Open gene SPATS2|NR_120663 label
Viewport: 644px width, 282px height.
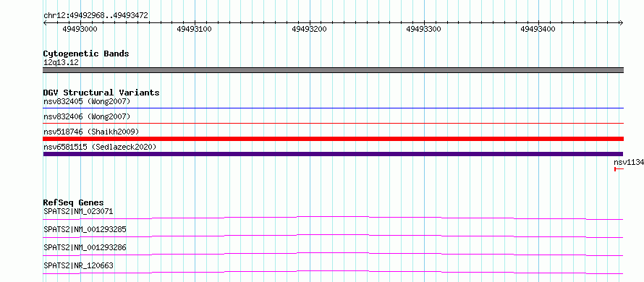(x=78, y=265)
